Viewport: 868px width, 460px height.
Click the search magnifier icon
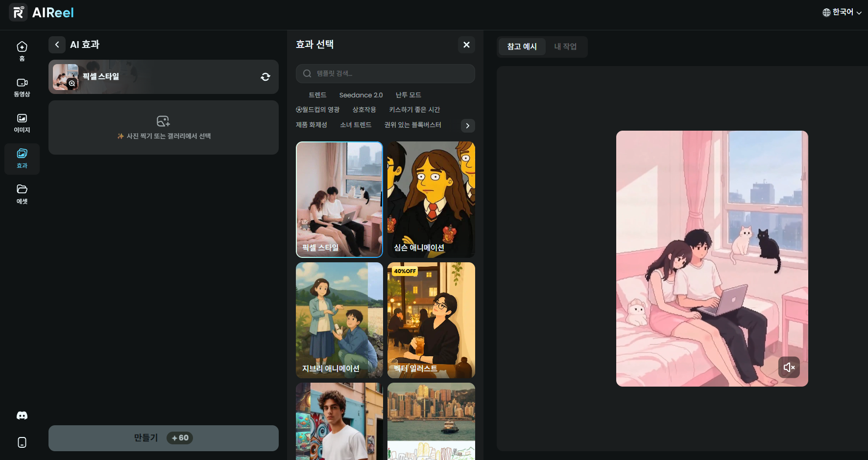[x=307, y=73]
